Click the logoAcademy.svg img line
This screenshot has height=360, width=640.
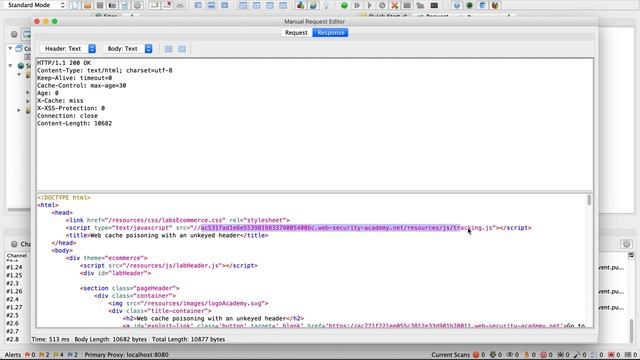click(x=188, y=303)
